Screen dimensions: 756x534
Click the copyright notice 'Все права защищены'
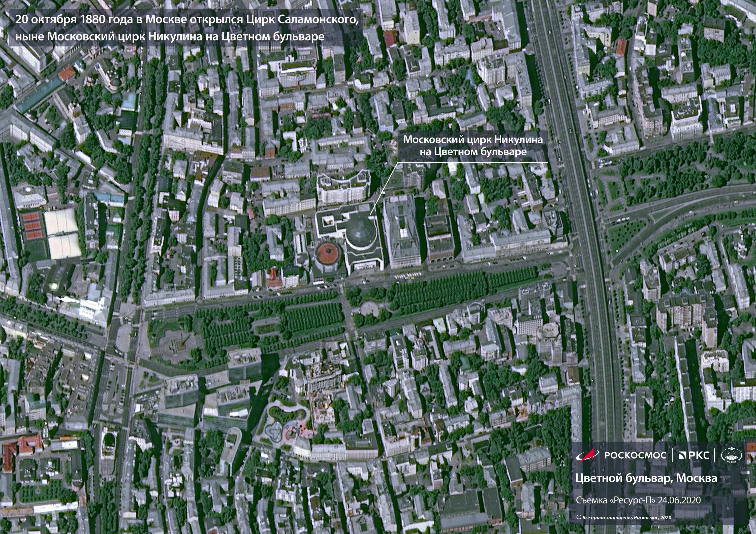coord(624,518)
